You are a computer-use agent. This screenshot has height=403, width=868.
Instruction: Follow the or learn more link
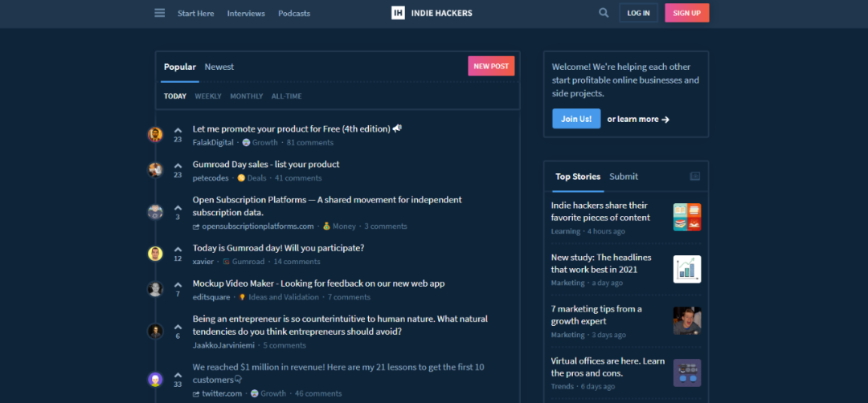click(x=638, y=120)
